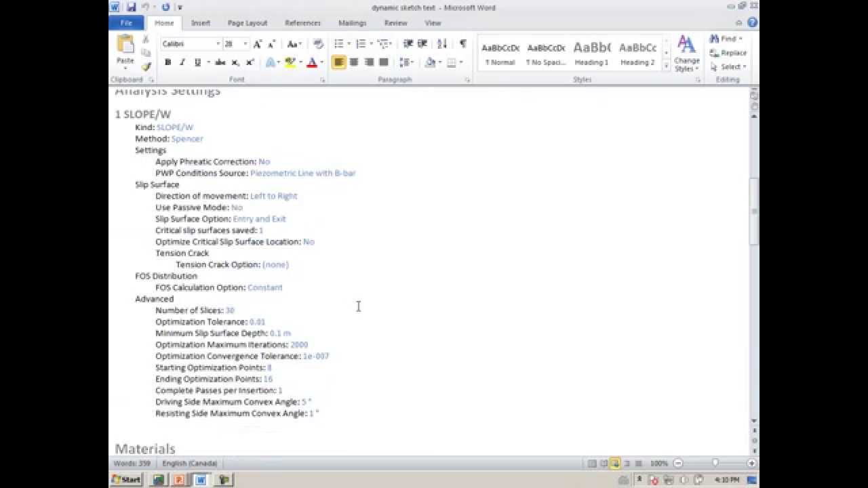
Task: Click the Text Effects glowing A icon
Action: tap(270, 62)
